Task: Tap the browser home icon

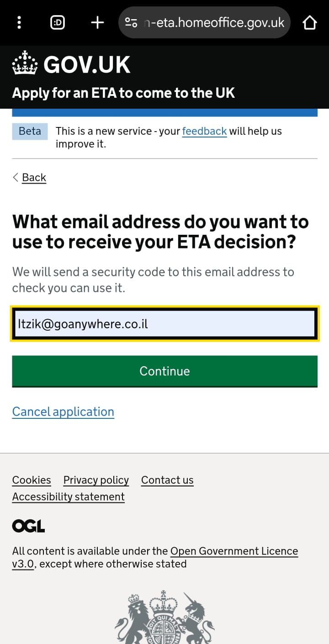Action: pos(310,22)
